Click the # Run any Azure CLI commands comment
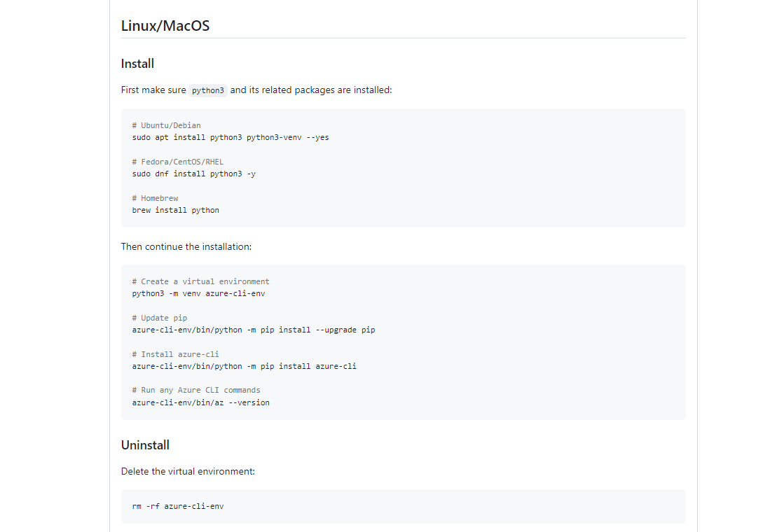The image size is (763, 532). [196, 390]
